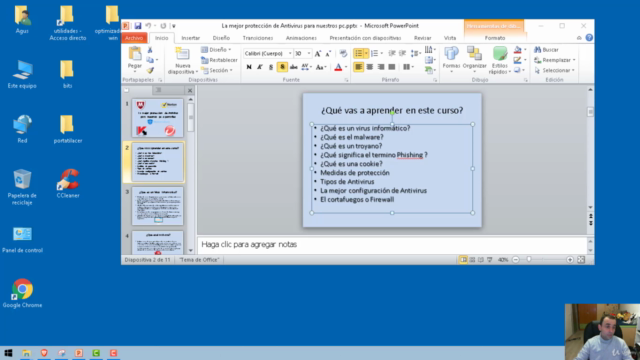The height and width of the screenshot is (360, 640).
Task: Toggle Bold (N) formatting
Action: [x=249, y=67]
